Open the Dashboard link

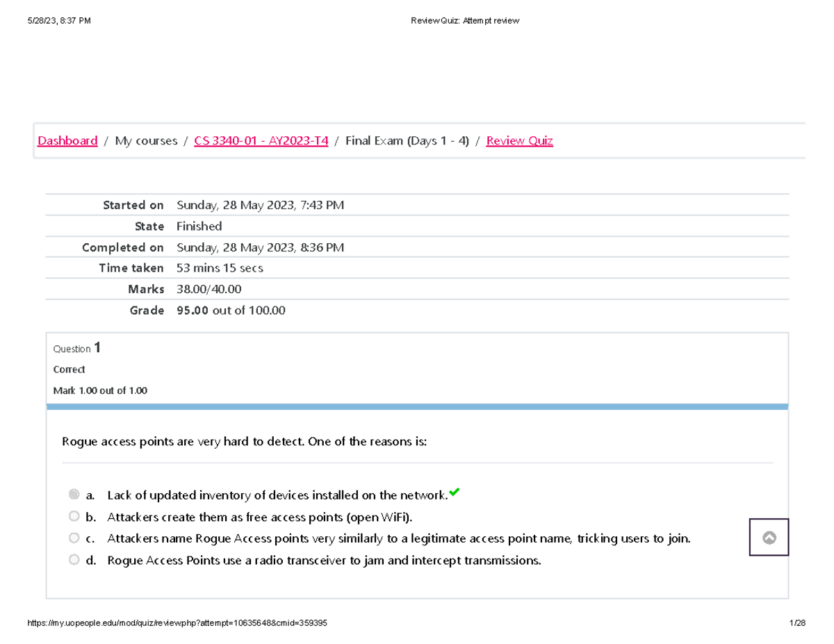pyautogui.click(x=67, y=140)
